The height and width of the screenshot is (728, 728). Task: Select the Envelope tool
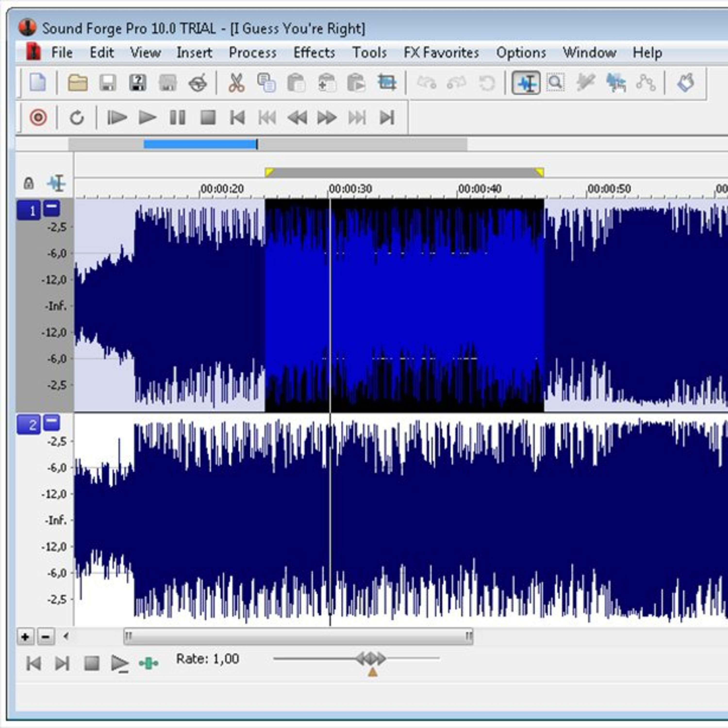[x=645, y=83]
